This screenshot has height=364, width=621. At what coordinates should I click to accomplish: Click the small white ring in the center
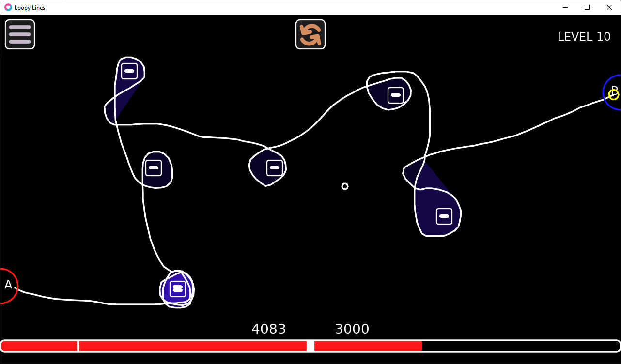click(345, 186)
